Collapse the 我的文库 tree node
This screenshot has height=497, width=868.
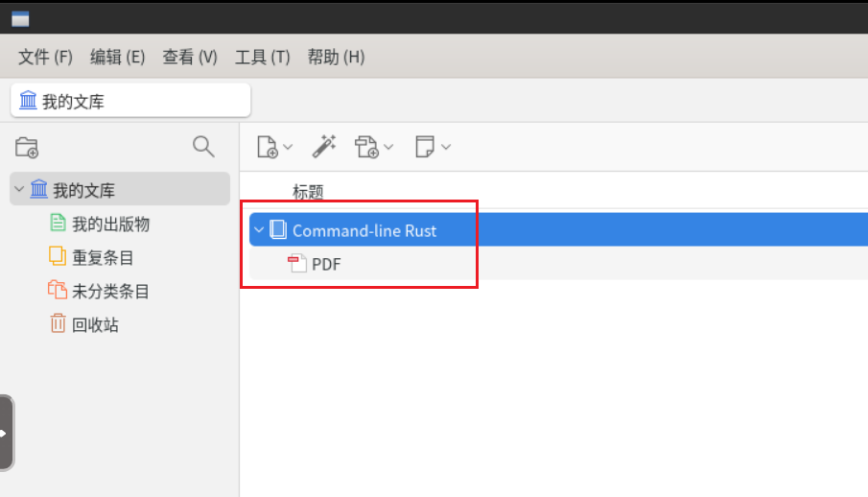tap(19, 189)
